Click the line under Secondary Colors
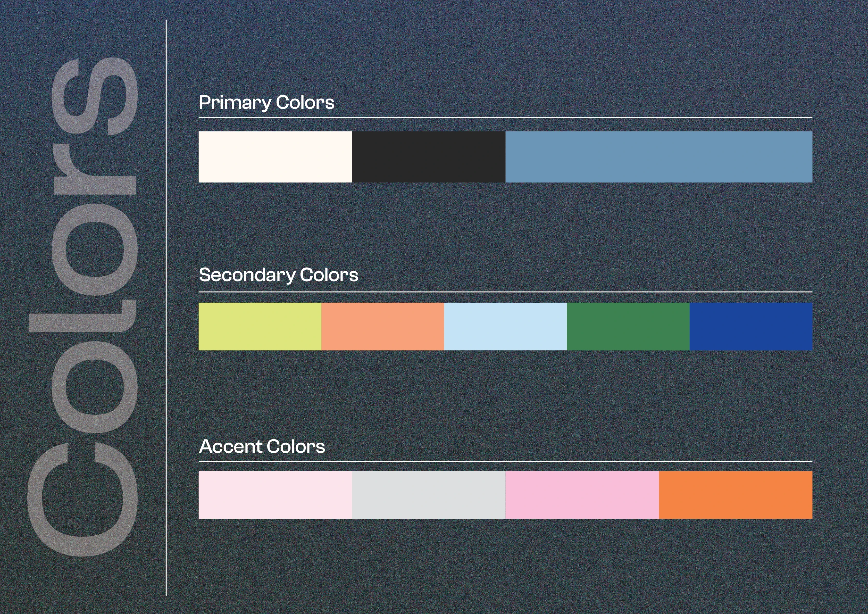 pos(505,292)
